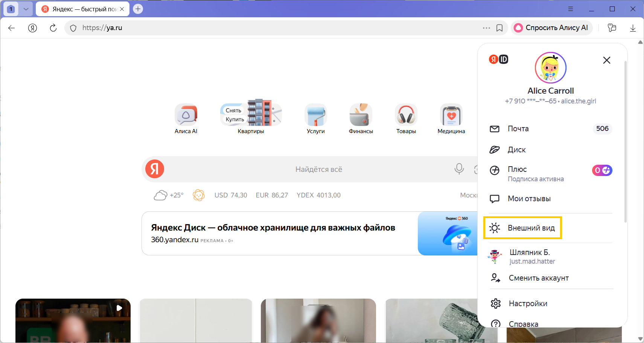This screenshot has height=343, width=644.
Task: Open the Квартиры service icon
Action: [251, 117]
